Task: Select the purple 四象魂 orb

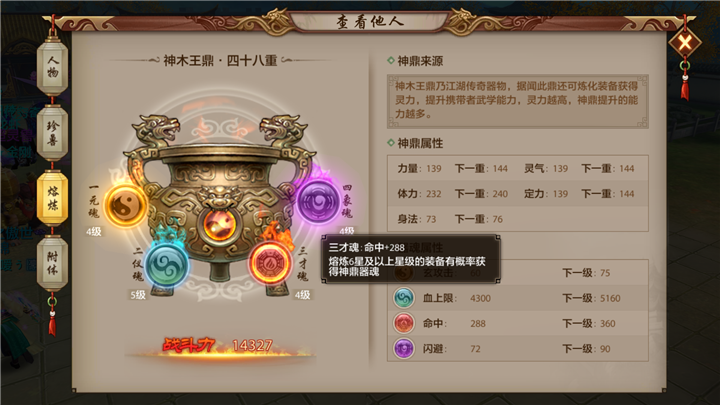Action: (x=318, y=201)
